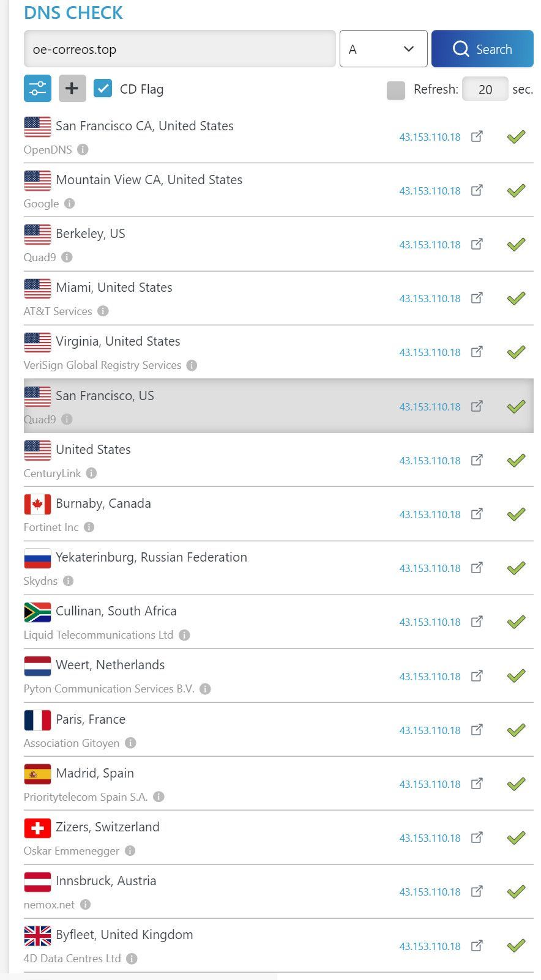Viewport: 541px width, 980px height.
Task: Click the refresh interval field showing 20
Action: pos(485,89)
